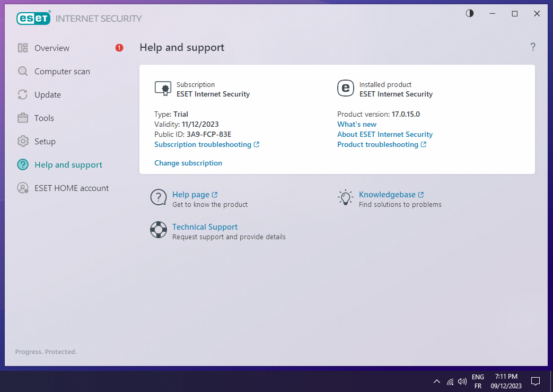The height and width of the screenshot is (392, 553).
Task: Click About ESET Internet Security link
Action: click(385, 134)
